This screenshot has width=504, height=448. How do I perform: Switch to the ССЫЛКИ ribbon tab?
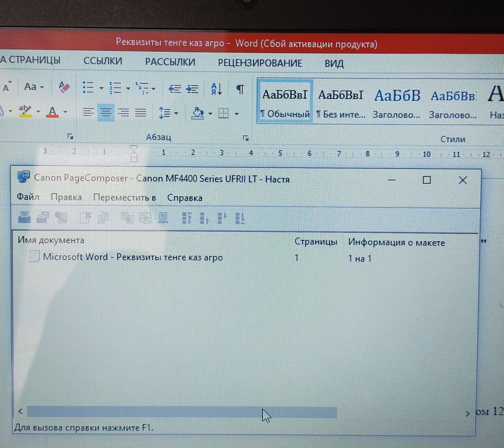pos(103,61)
